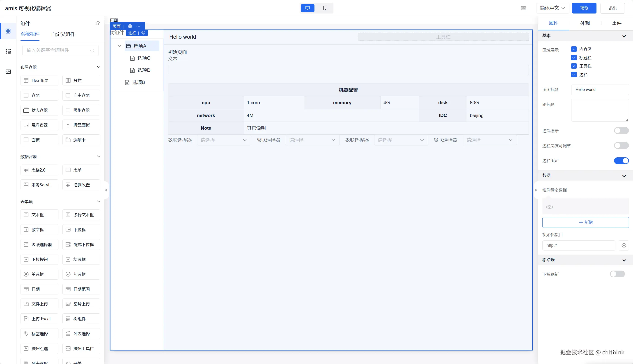
Task: Click the 预览 button
Action: (x=584, y=8)
